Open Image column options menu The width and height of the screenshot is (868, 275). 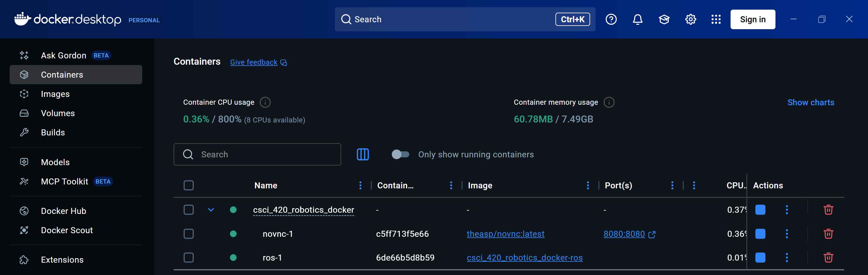pos(588,185)
